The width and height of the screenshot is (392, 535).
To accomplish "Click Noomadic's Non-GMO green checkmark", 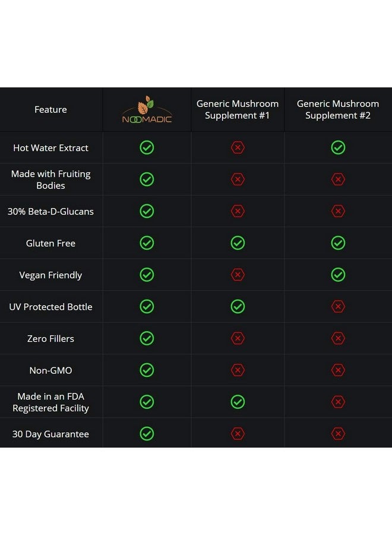I will [147, 370].
